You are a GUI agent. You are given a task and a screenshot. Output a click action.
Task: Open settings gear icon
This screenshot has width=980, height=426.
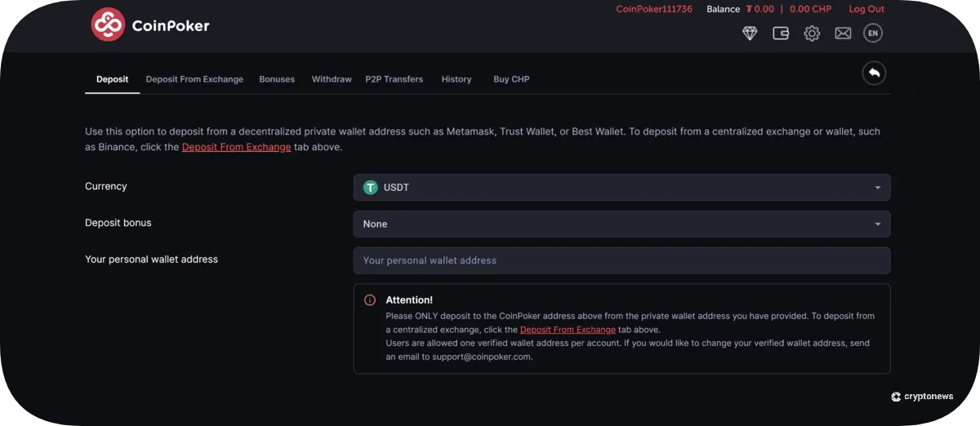tap(812, 33)
